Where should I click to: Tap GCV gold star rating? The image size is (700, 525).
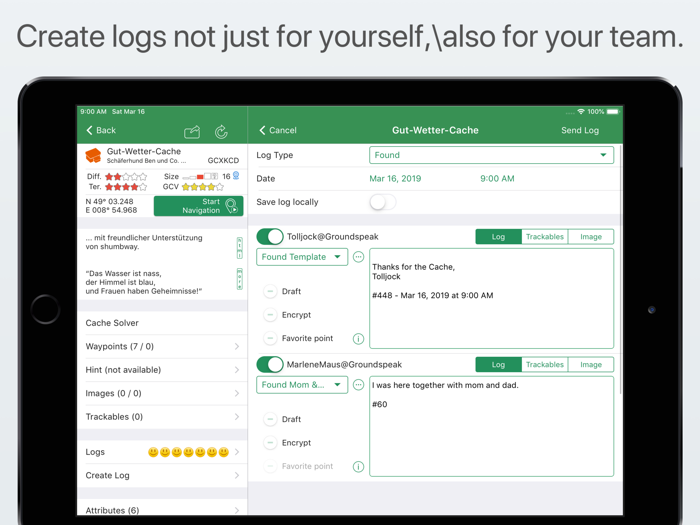tap(203, 187)
